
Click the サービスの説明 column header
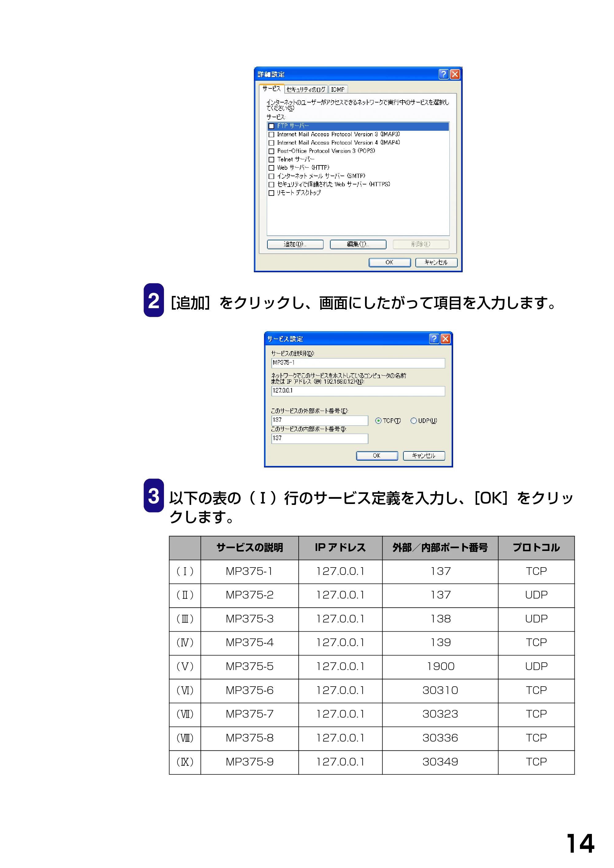pyautogui.click(x=250, y=548)
